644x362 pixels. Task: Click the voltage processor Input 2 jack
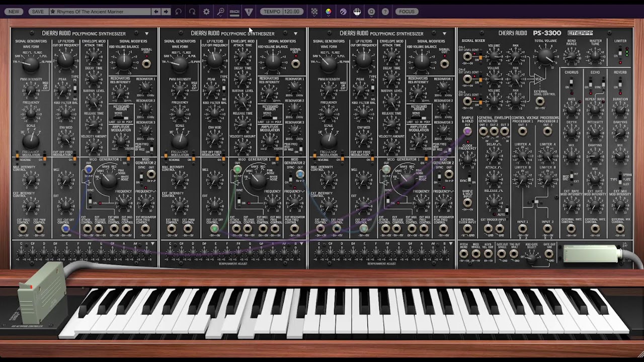click(547, 229)
